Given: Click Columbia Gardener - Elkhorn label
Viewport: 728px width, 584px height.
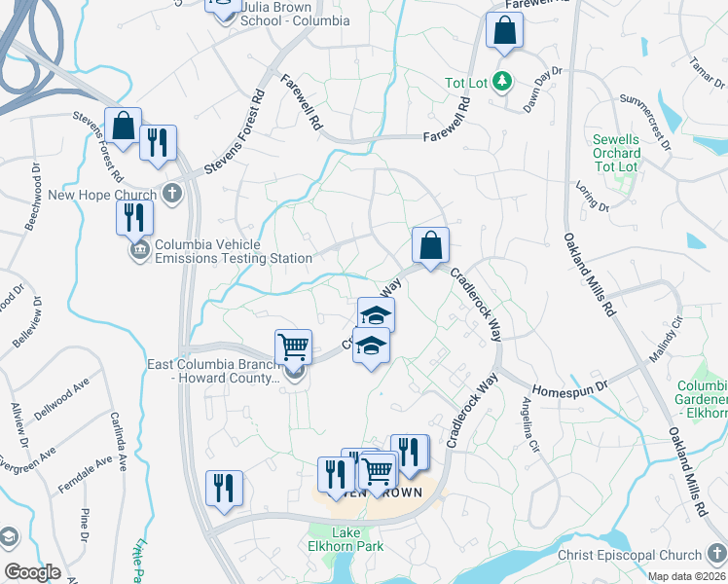Looking at the screenshot, I should click(x=701, y=399).
